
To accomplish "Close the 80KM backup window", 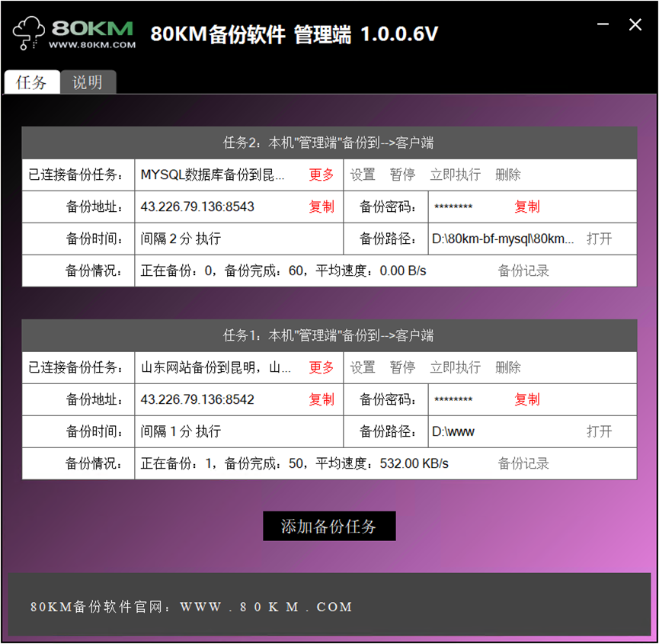I will click(x=635, y=24).
